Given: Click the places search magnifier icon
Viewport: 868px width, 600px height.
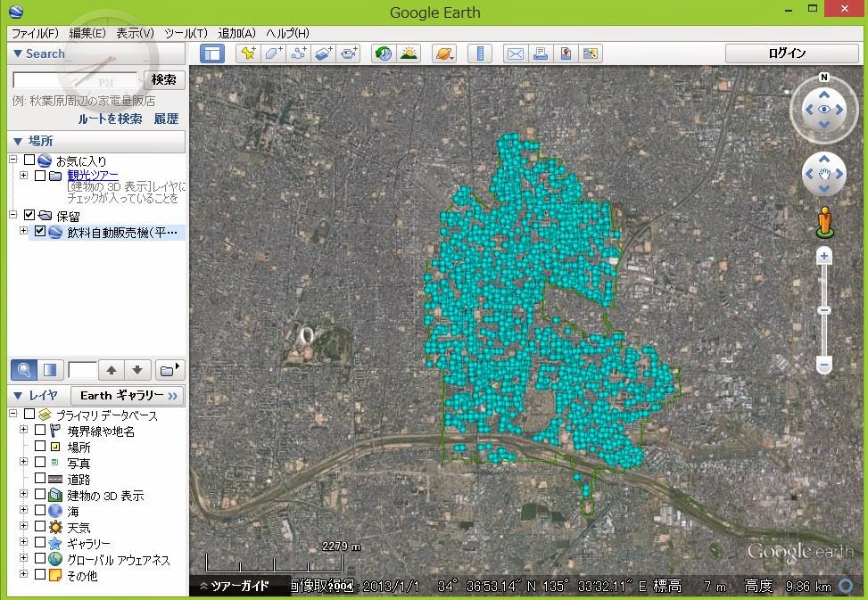Looking at the screenshot, I should point(24,370).
